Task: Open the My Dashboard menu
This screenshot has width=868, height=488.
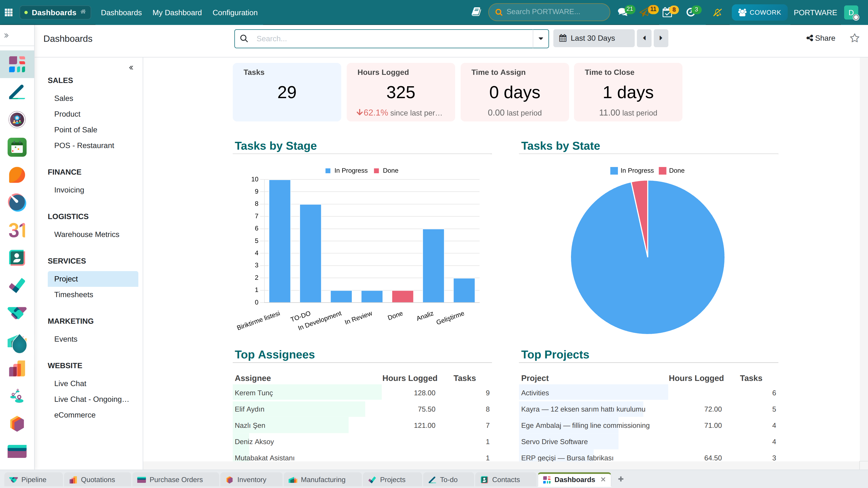Action: click(x=177, y=12)
